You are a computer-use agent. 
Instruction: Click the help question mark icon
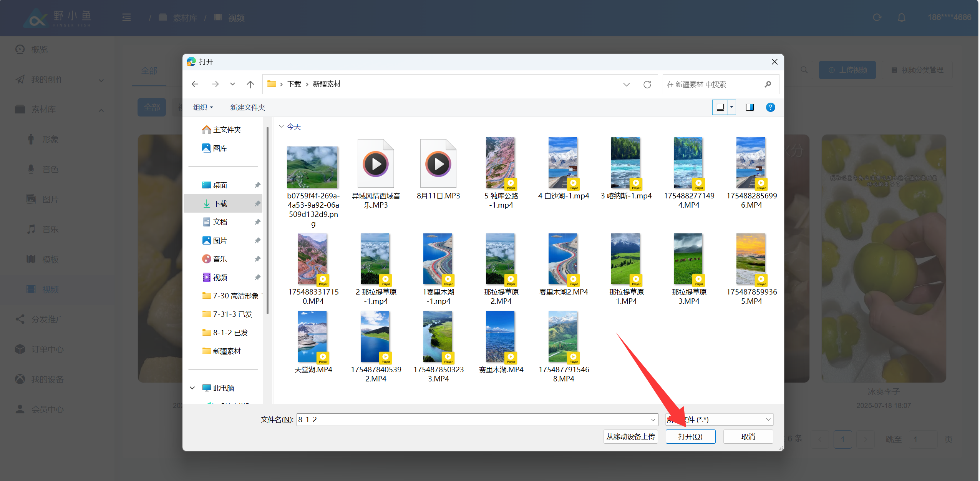(x=770, y=107)
